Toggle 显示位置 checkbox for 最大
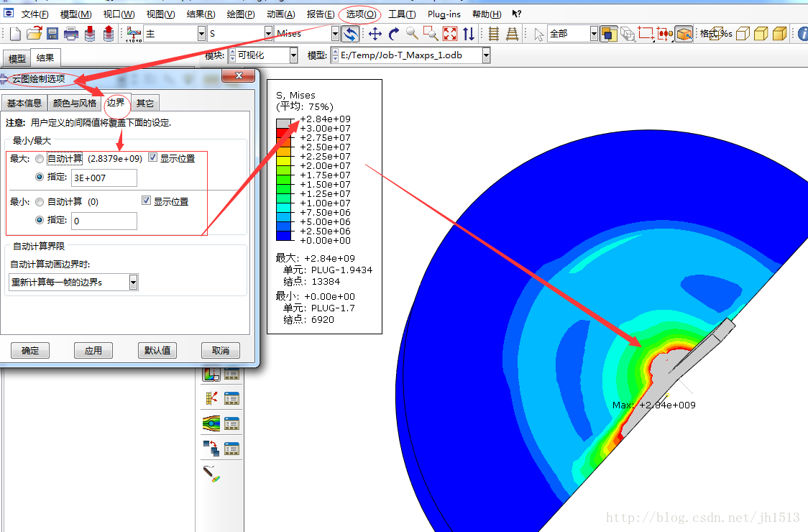Screen dimensions: 808x532 152,157
